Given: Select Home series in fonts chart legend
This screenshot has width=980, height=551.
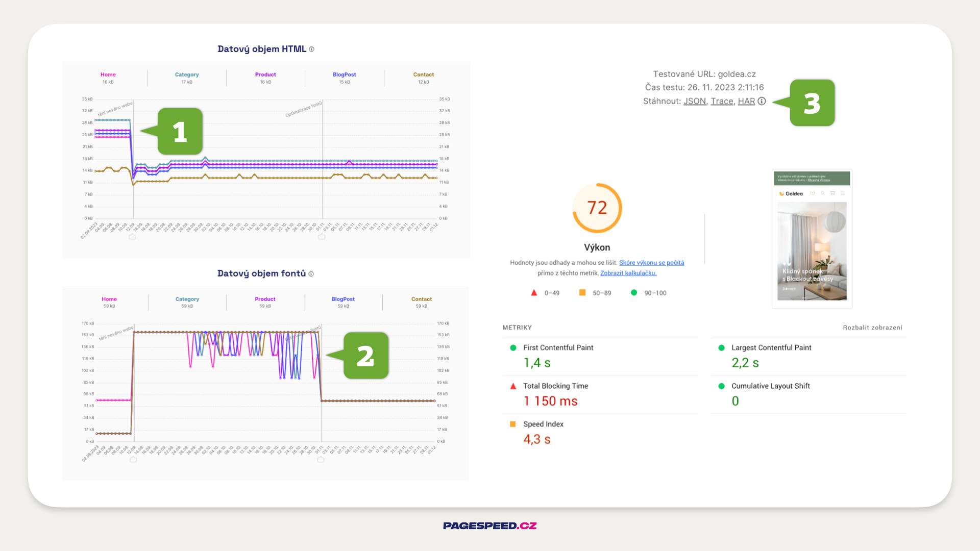Looking at the screenshot, I should pyautogui.click(x=109, y=302).
